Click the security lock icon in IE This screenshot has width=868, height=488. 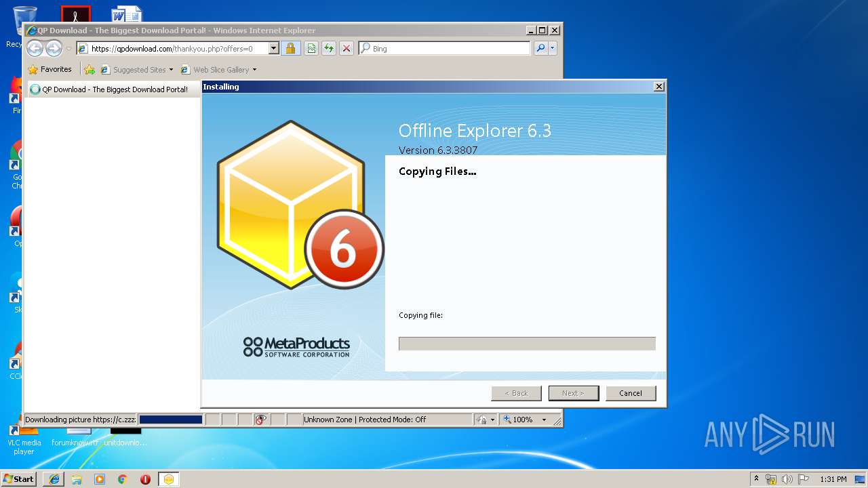click(290, 49)
